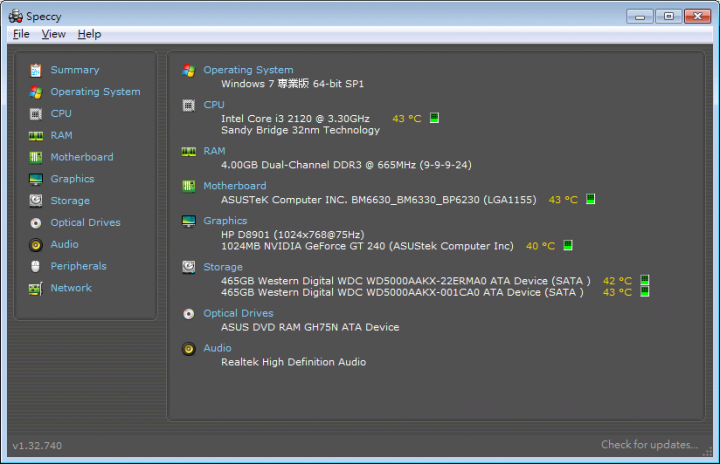Show Graphics details from sidebar

coord(73,179)
